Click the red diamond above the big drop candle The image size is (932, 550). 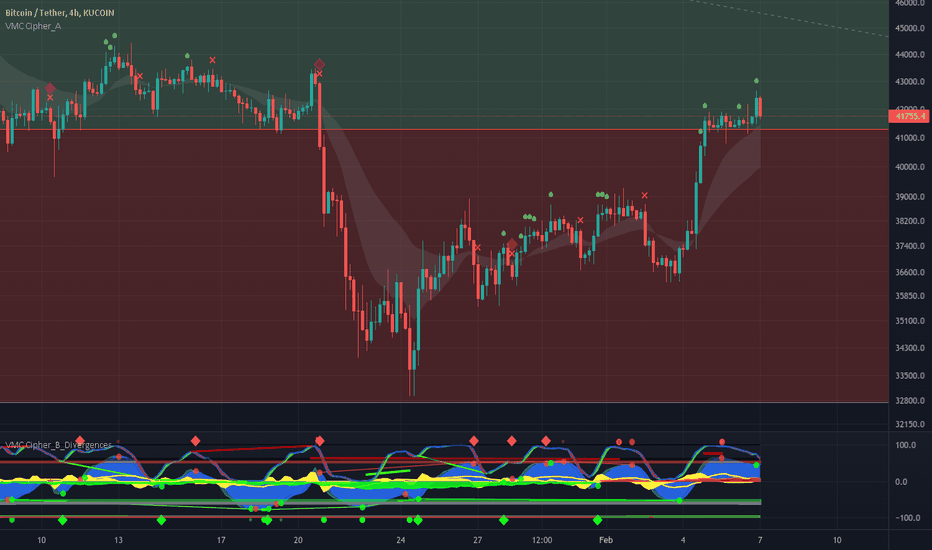pos(319,64)
